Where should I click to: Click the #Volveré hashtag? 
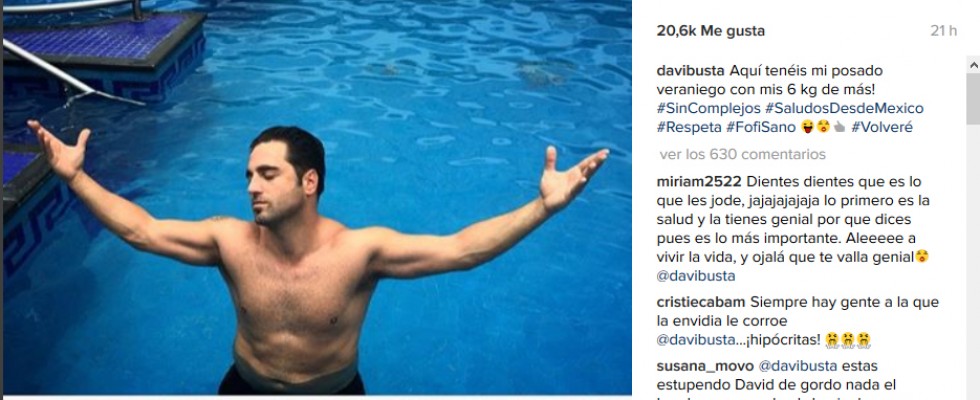tap(882, 128)
